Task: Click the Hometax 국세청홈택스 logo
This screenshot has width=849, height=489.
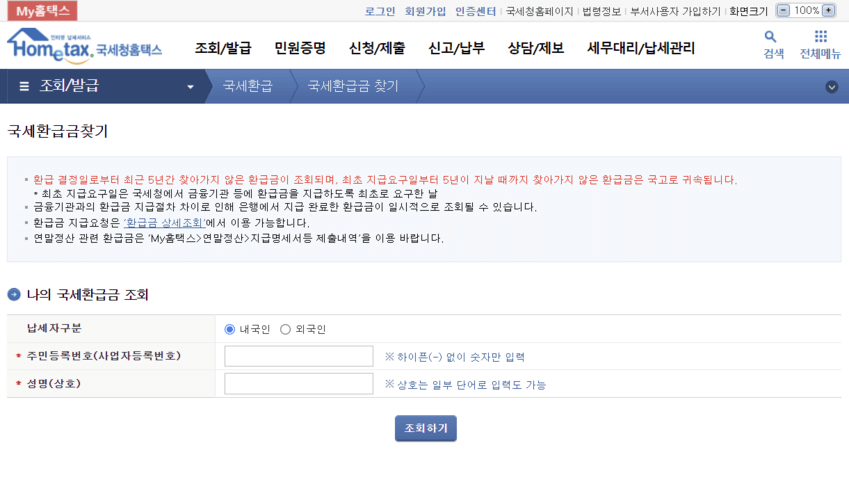Action: coord(84,45)
